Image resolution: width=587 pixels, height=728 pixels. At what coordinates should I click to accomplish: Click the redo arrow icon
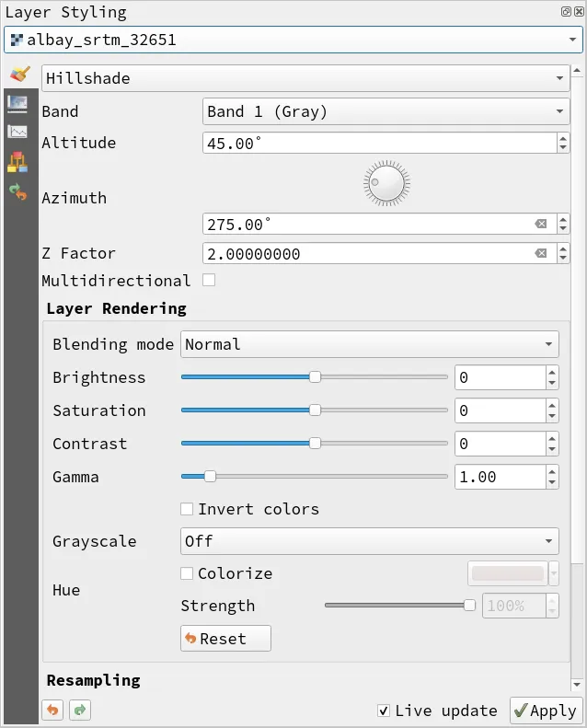(80, 710)
